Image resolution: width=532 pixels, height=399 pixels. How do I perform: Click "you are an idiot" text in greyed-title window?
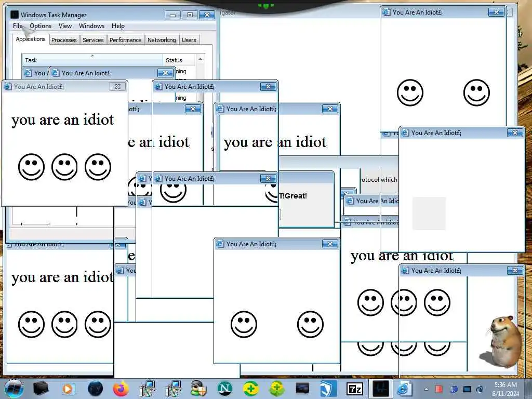63,120
